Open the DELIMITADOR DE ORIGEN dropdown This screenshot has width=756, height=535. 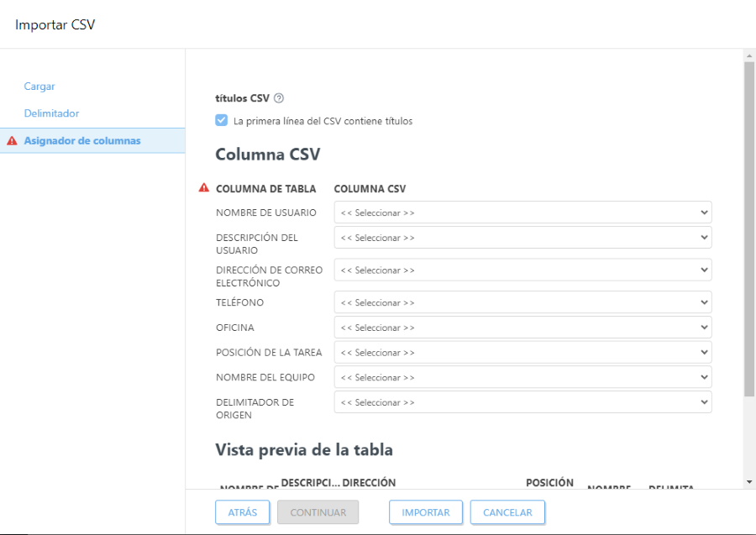(x=522, y=401)
